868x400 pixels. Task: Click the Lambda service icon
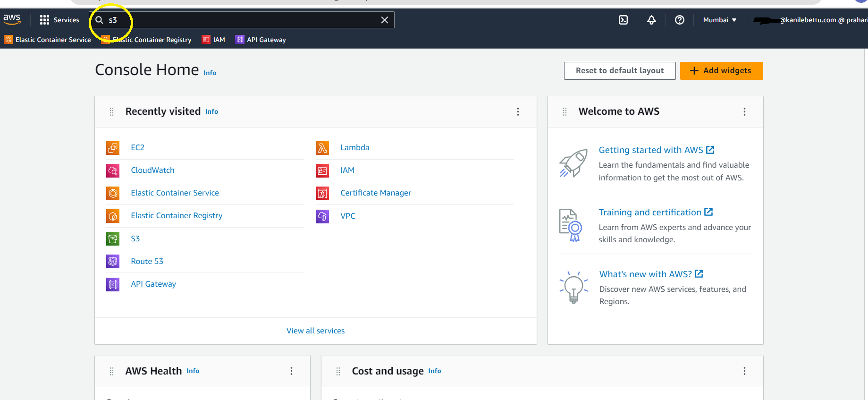coord(322,148)
